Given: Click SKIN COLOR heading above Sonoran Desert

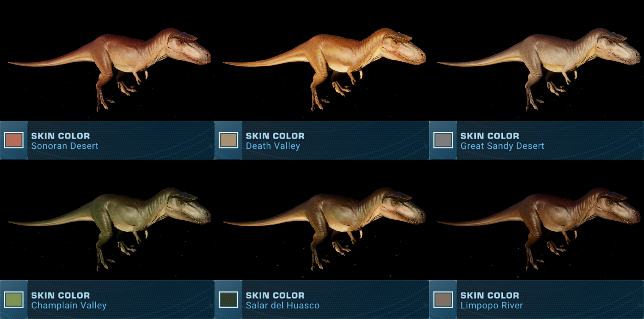Looking at the screenshot, I should 60,136.
